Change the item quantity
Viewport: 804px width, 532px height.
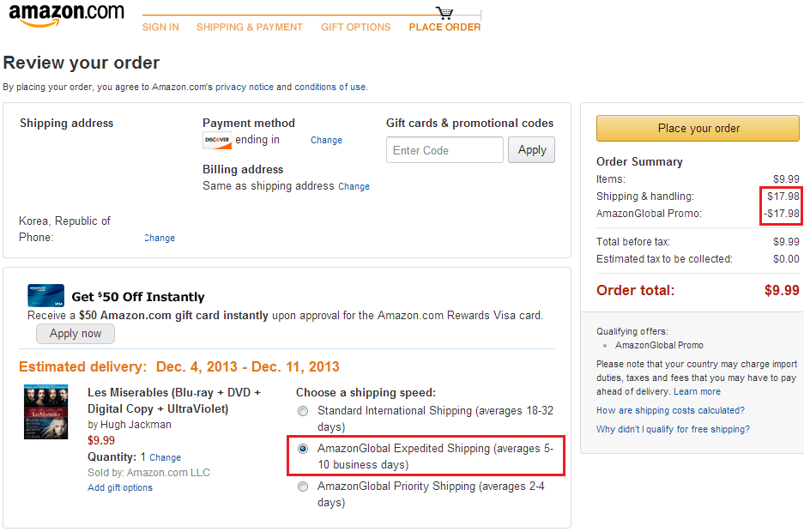click(x=166, y=458)
